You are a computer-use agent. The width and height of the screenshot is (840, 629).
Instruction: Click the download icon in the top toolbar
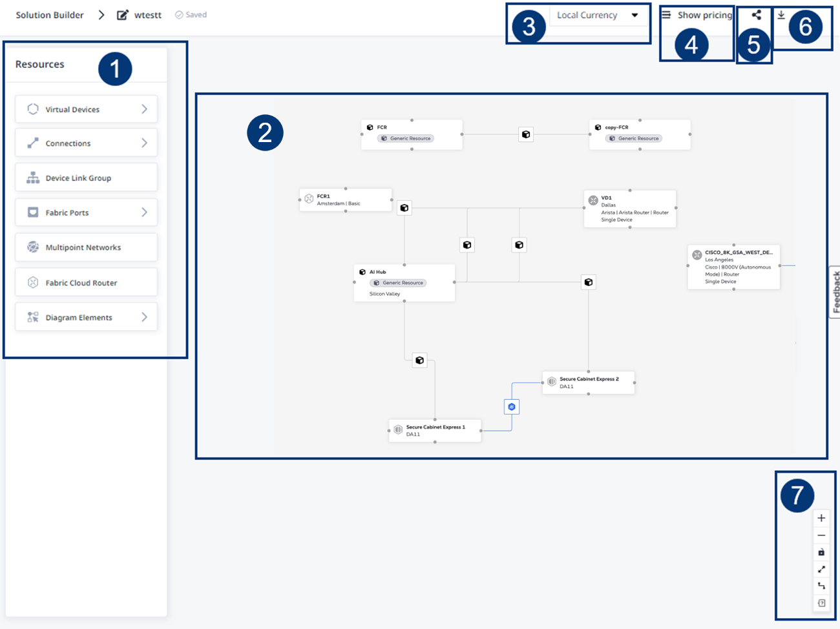coord(781,14)
